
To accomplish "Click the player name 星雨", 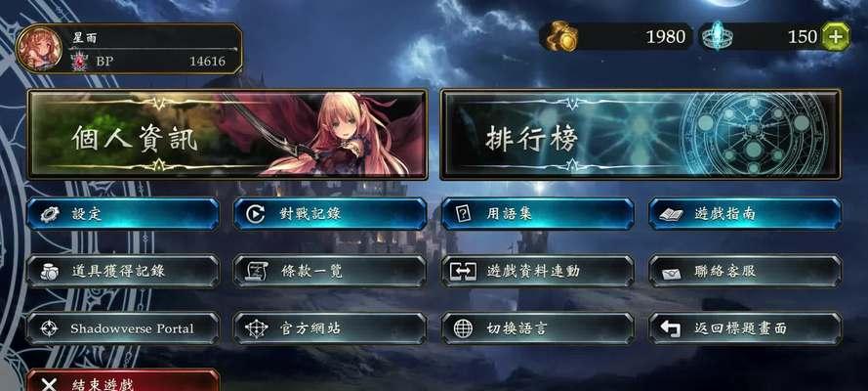I will point(85,38).
